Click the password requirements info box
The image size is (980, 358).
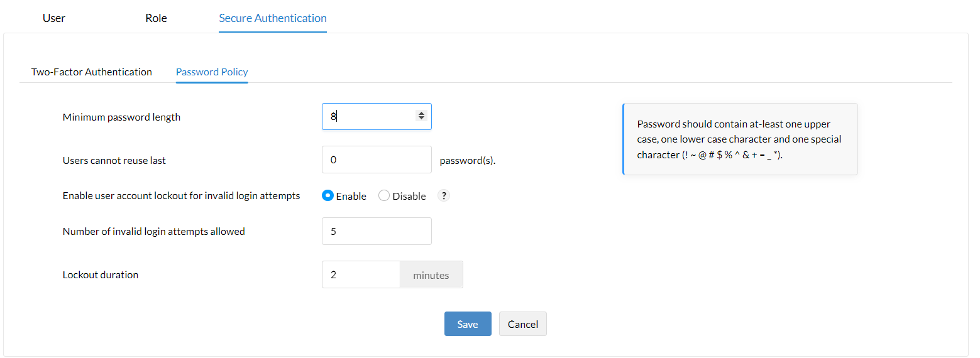pyautogui.click(x=740, y=139)
